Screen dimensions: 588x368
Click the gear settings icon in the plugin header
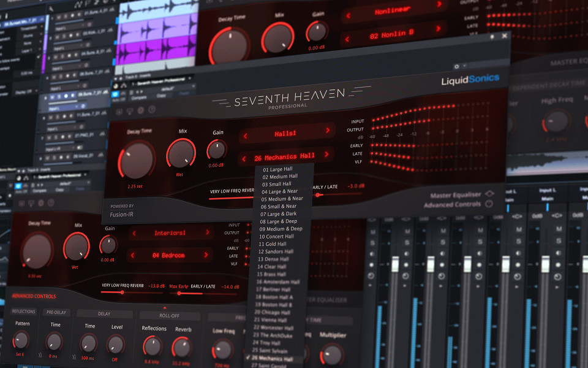456,66
